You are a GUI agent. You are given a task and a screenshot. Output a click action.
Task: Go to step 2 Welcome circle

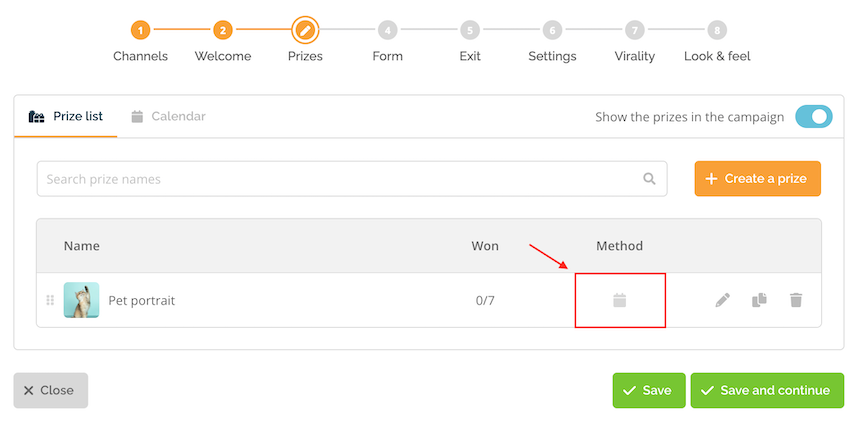point(223,30)
